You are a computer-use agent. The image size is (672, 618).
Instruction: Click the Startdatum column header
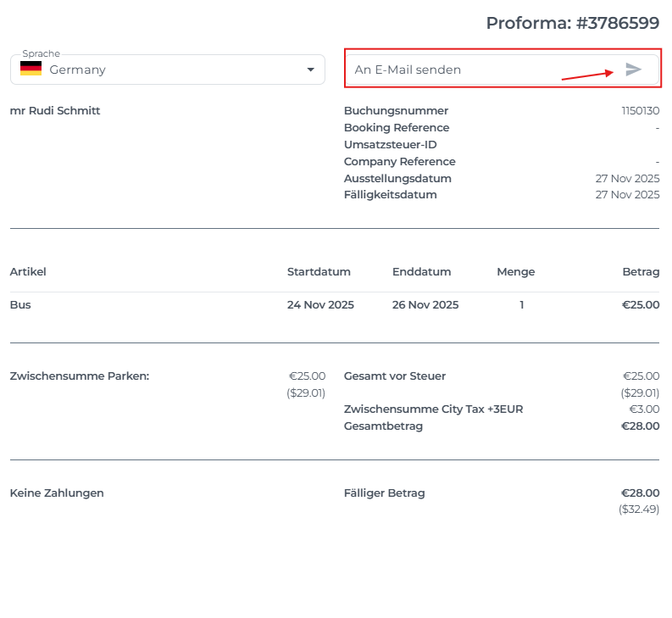[x=319, y=271]
